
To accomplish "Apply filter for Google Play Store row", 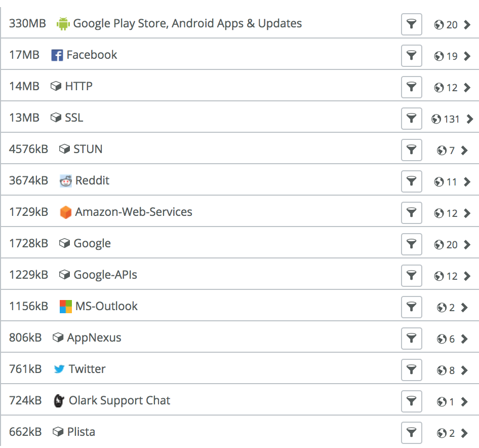I will (x=412, y=24).
